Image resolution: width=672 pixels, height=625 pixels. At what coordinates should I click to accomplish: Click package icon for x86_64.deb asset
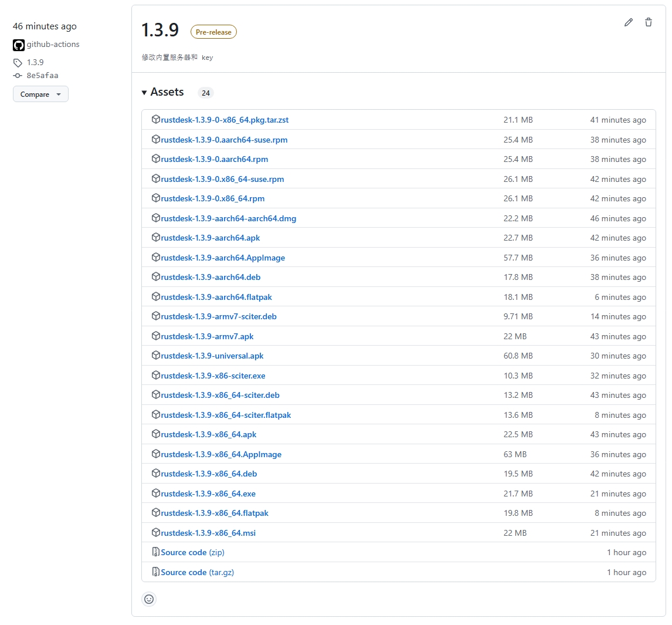point(156,473)
